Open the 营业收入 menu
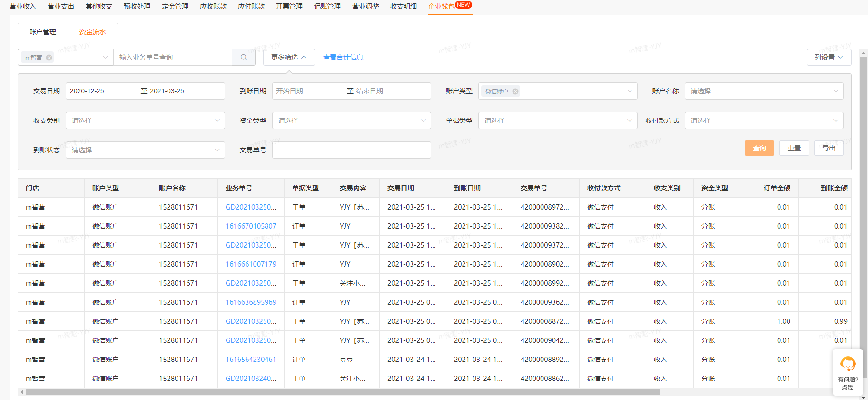This screenshot has width=868, height=400. pyautogui.click(x=23, y=6)
